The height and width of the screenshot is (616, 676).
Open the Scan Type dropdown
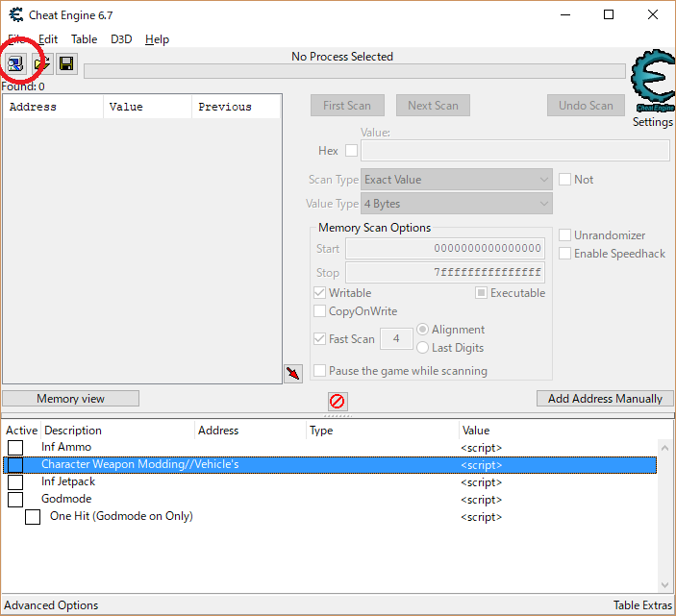pyautogui.click(x=457, y=179)
